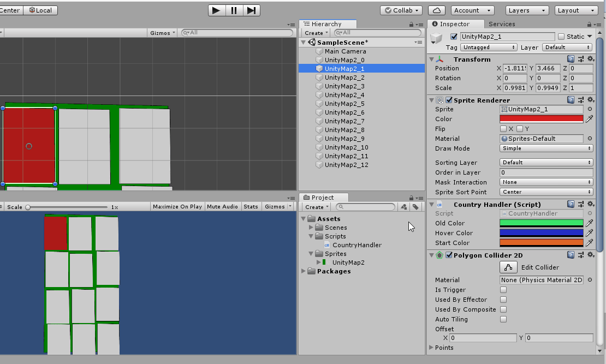Select UnityMap2_12 in Hierarchy

coord(346,165)
